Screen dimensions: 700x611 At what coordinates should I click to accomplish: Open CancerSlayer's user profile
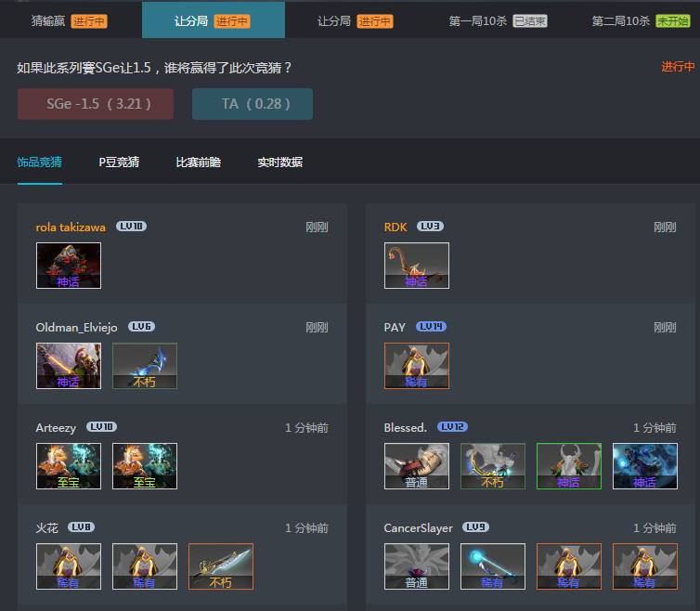click(419, 528)
